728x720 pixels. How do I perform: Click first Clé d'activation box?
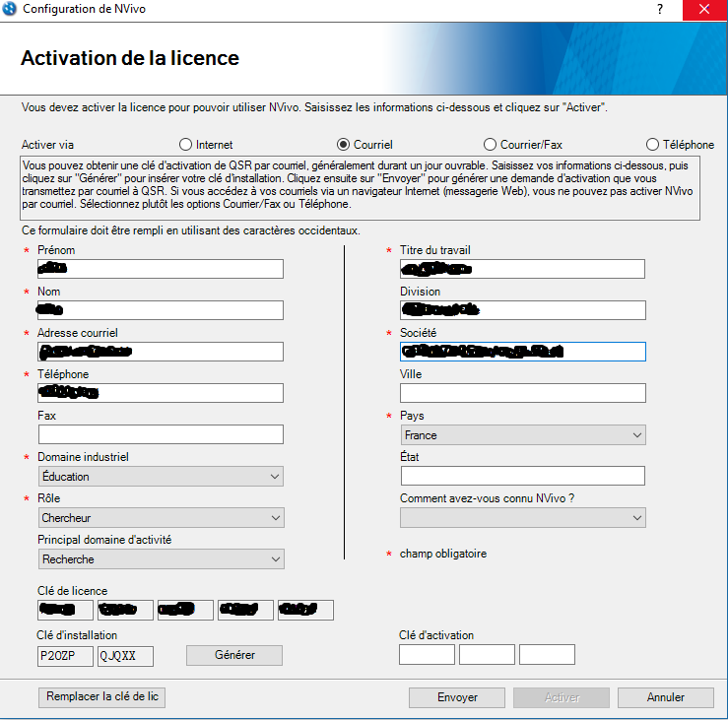coord(427,655)
